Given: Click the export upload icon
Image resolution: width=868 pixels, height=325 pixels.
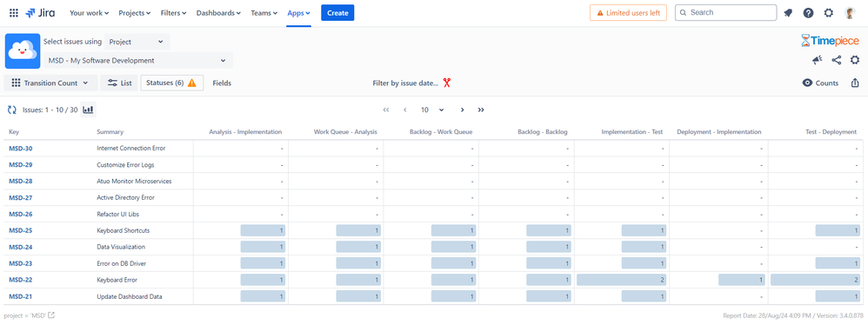Looking at the screenshot, I should pyautogui.click(x=855, y=83).
